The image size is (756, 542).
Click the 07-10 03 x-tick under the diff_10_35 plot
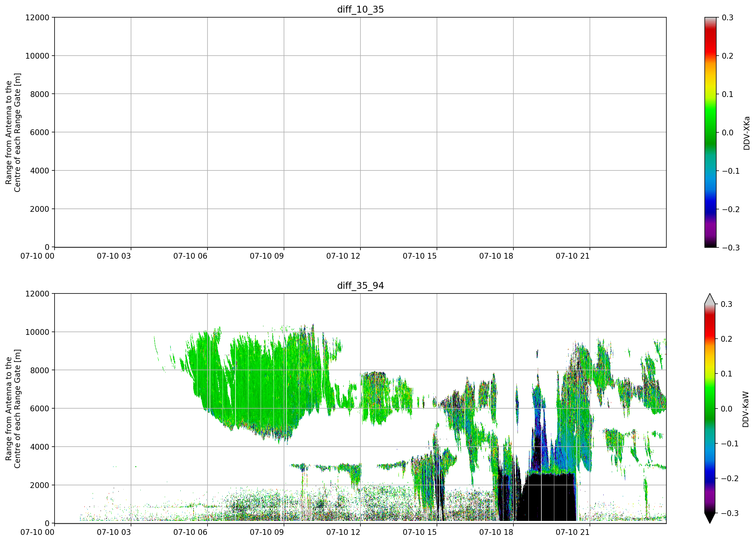pyautogui.click(x=114, y=256)
